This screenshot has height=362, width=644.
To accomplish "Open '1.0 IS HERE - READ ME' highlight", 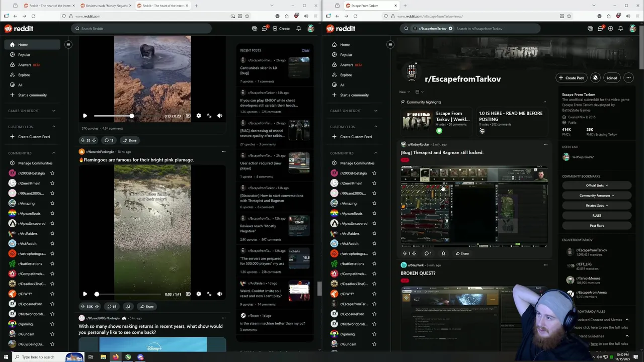I will [512, 122].
